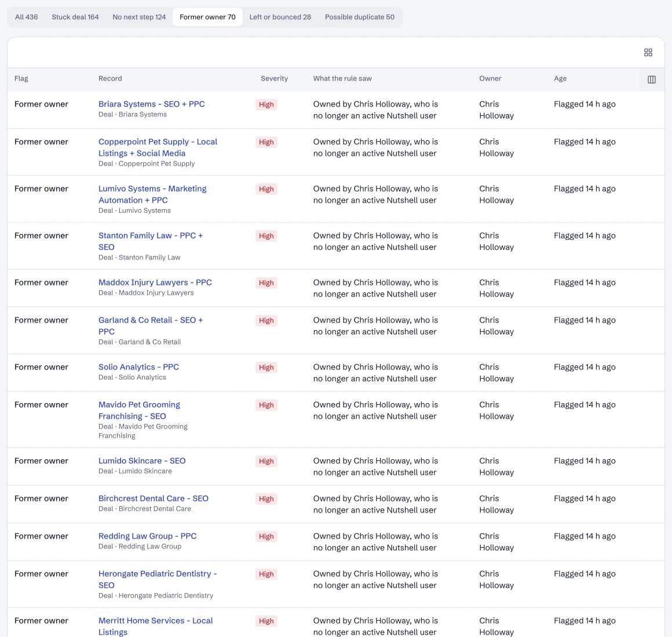Open Left or bounced 28 tab
This screenshot has height=637, width=672.
tap(280, 17)
